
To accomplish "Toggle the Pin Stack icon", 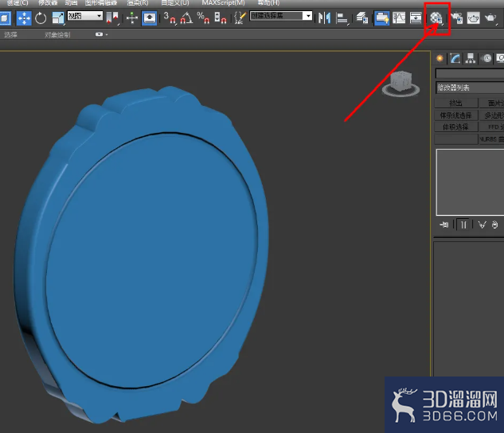I will tap(444, 224).
